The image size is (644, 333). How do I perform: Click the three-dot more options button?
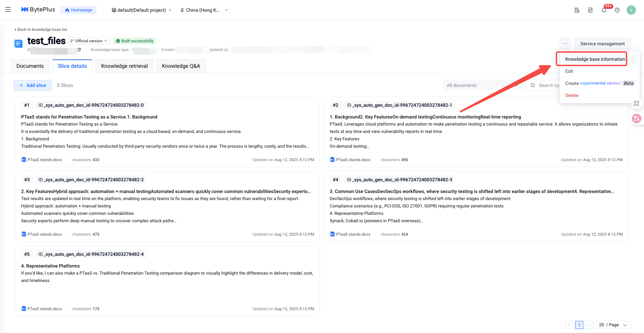(565, 44)
